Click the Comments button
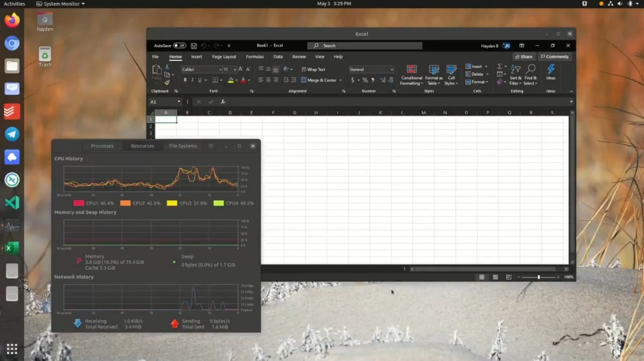 [554, 56]
